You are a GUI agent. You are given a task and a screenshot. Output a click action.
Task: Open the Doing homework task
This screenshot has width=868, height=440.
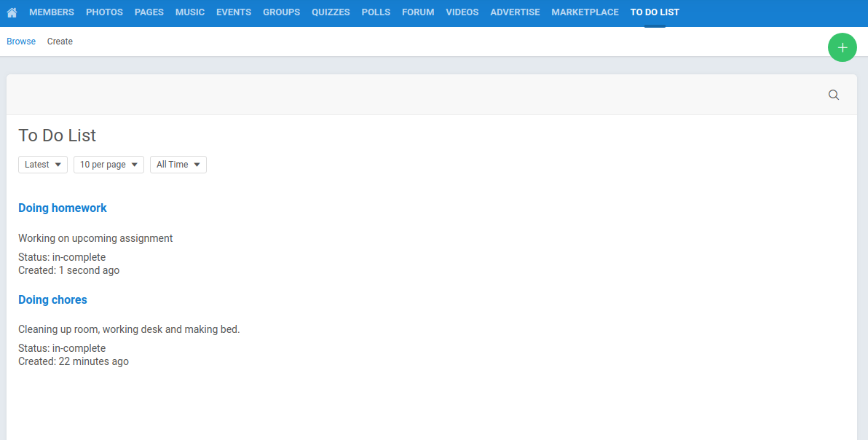pos(63,208)
